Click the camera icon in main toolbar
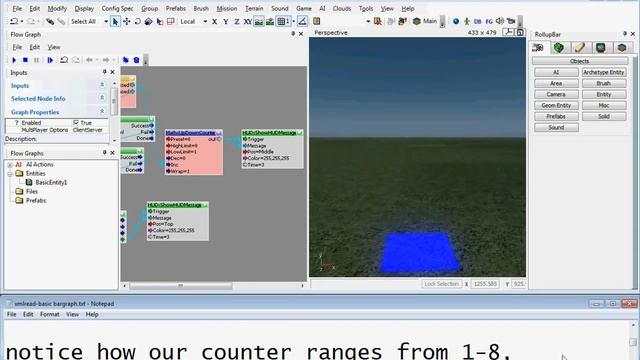 [x=511, y=21]
